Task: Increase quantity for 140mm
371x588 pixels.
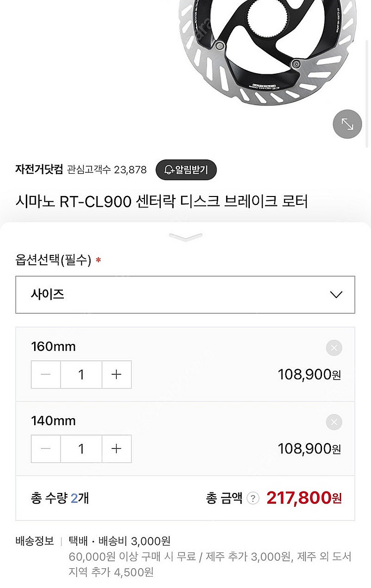Action: click(x=116, y=449)
